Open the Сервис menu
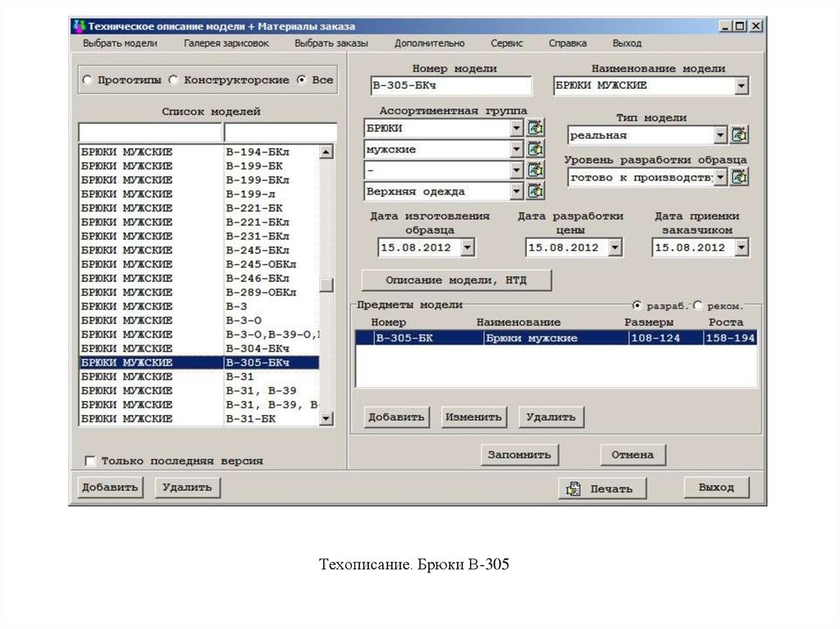840x629 pixels. (507, 43)
